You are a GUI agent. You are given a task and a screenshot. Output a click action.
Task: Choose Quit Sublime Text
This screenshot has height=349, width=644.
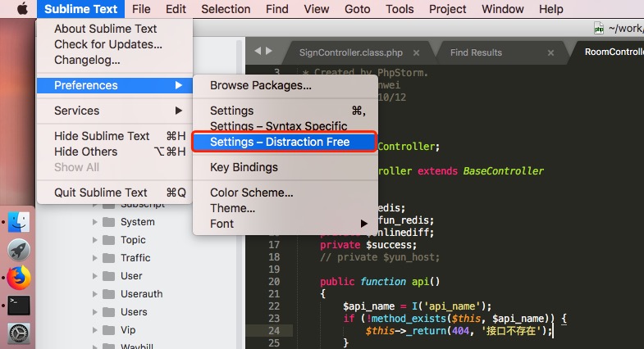point(115,193)
